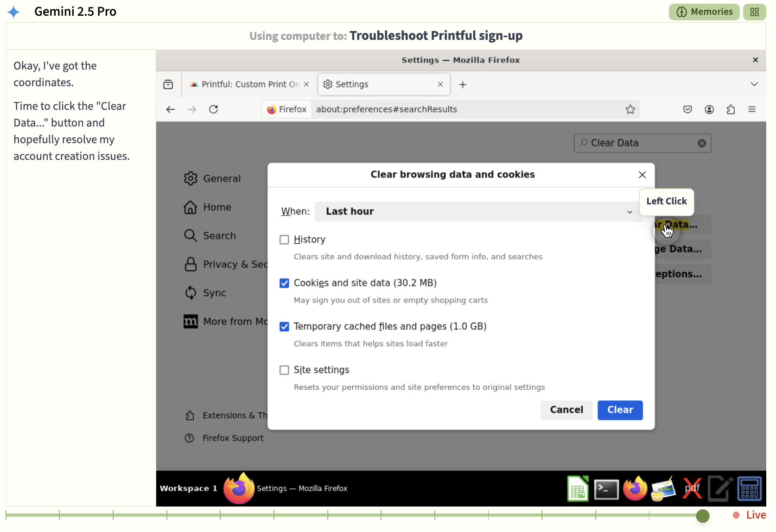Open the Extensions & Themes link
The image size is (776, 532).
coord(226,416)
